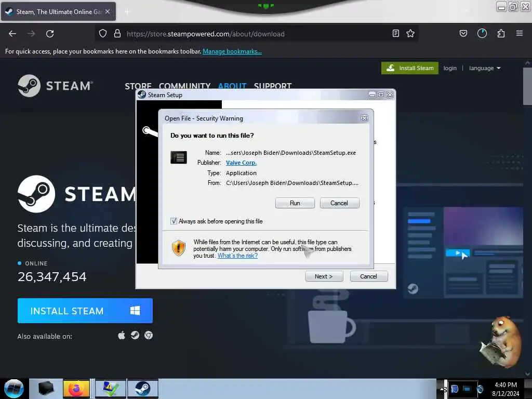The image size is (532, 399).
Task: Cancel the Open File Security Warning
Action: [339, 203]
